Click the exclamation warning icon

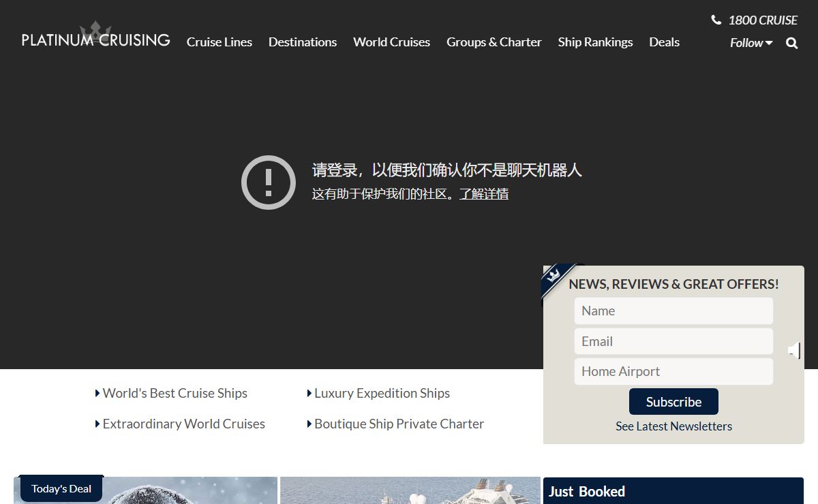click(x=269, y=183)
